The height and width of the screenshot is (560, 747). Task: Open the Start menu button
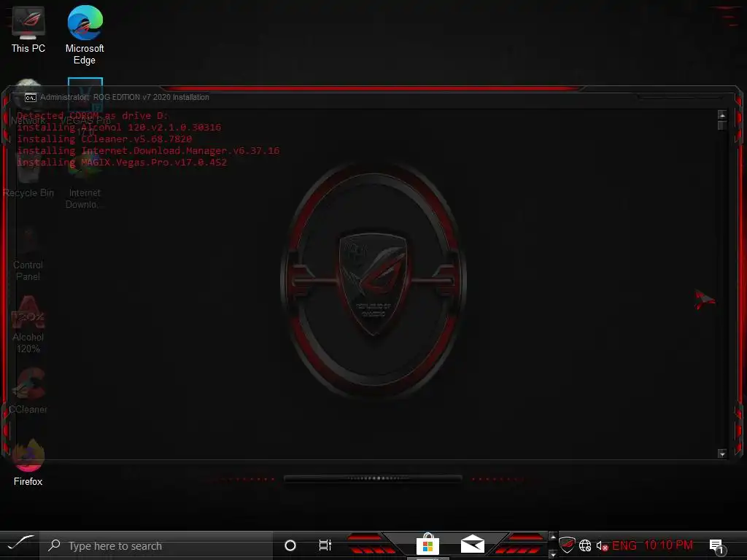(20, 545)
